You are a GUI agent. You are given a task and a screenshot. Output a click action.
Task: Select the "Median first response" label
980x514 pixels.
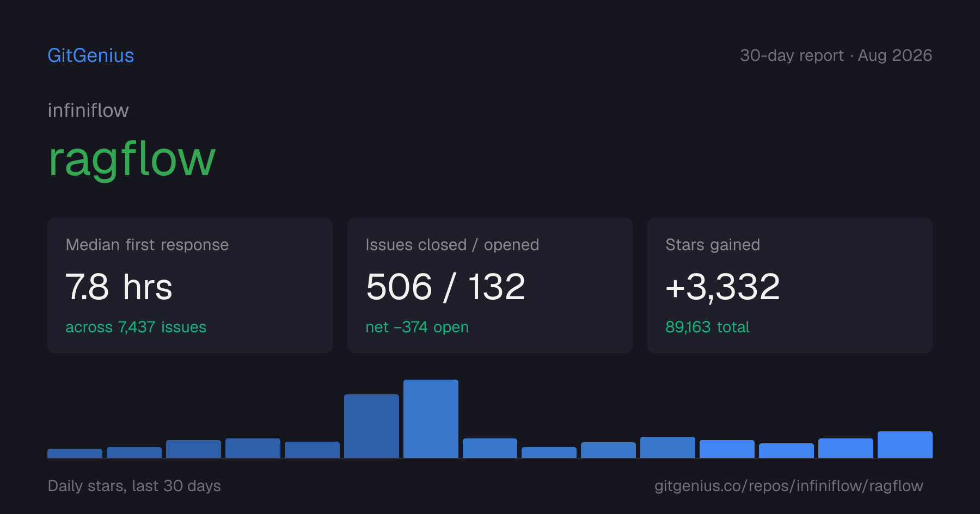point(147,245)
